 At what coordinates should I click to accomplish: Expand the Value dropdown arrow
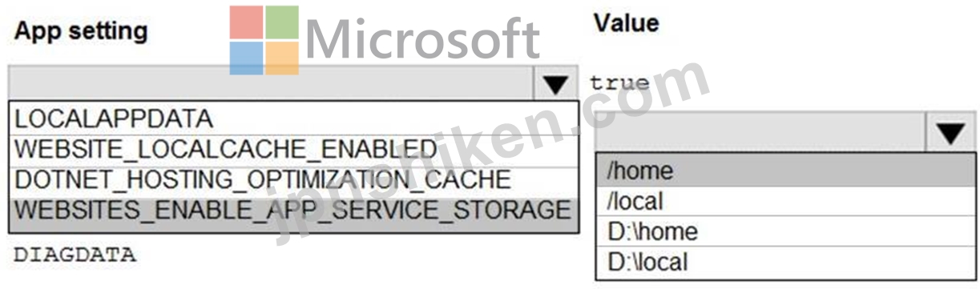[x=950, y=133]
